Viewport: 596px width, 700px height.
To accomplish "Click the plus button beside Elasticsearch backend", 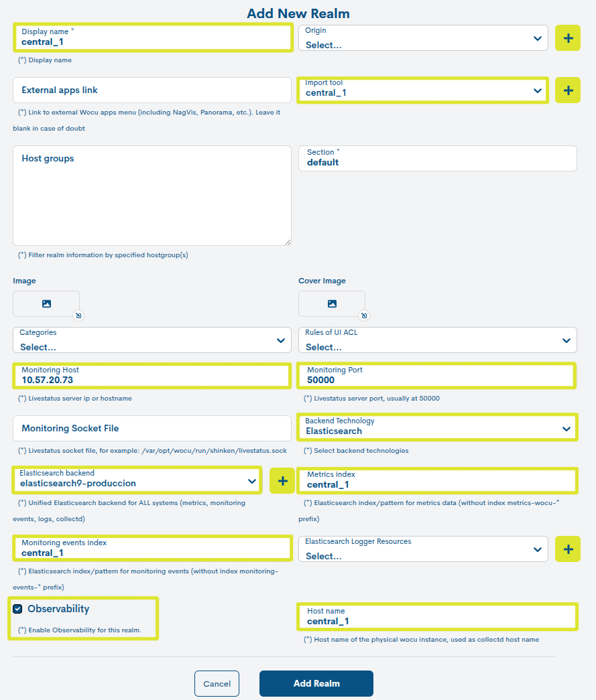I will click(x=282, y=481).
